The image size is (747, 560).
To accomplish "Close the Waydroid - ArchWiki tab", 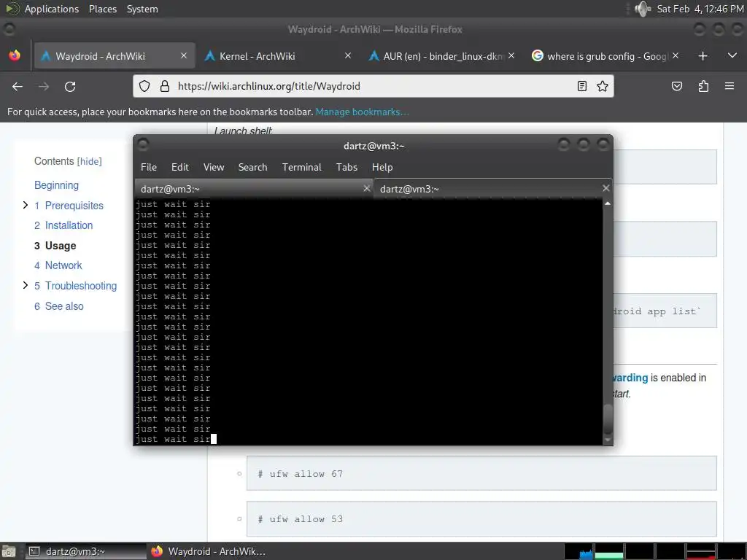I will 184,55.
